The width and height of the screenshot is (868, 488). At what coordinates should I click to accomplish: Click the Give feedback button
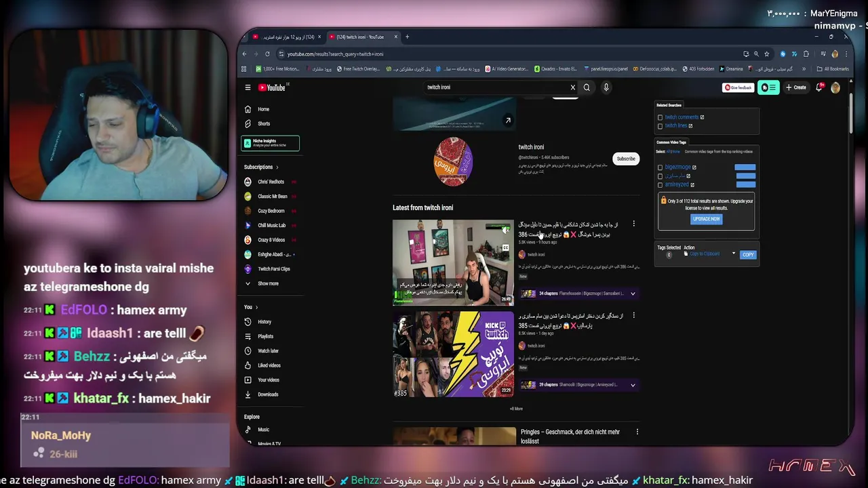click(738, 87)
